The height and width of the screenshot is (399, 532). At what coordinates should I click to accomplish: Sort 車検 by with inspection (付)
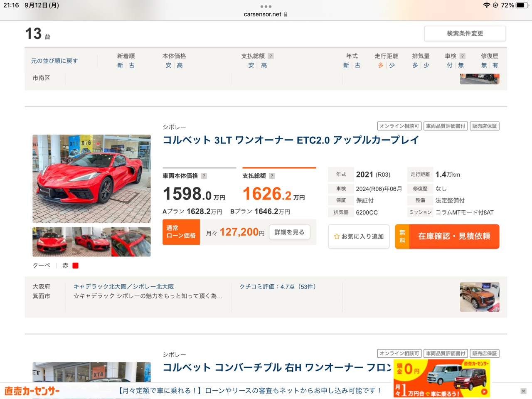point(449,65)
